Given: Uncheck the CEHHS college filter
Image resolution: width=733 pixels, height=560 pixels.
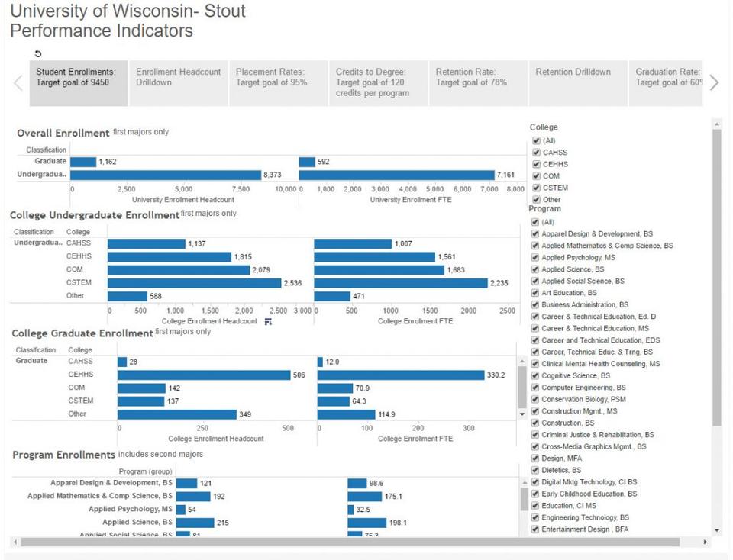Looking at the screenshot, I should click(x=536, y=164).
